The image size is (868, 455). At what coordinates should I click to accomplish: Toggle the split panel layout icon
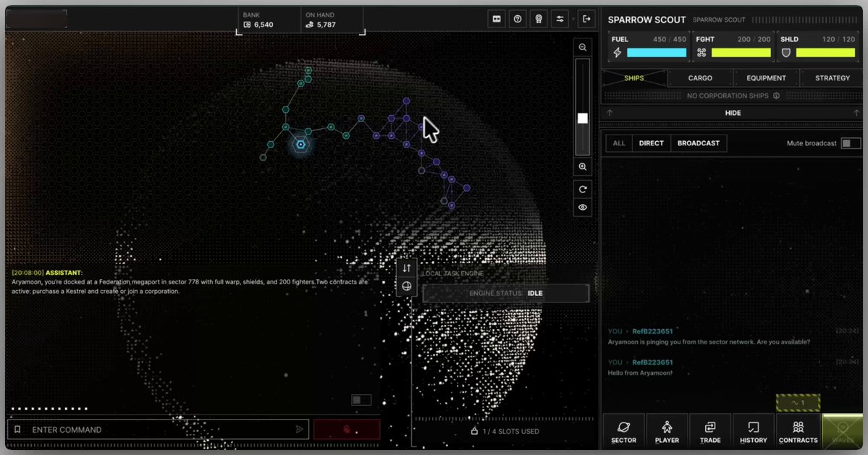pos(497,19)
